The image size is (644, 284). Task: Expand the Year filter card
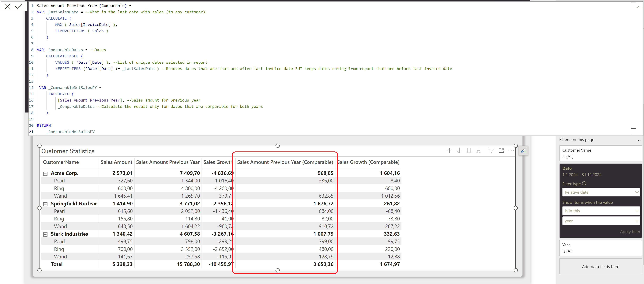[600, 248]
